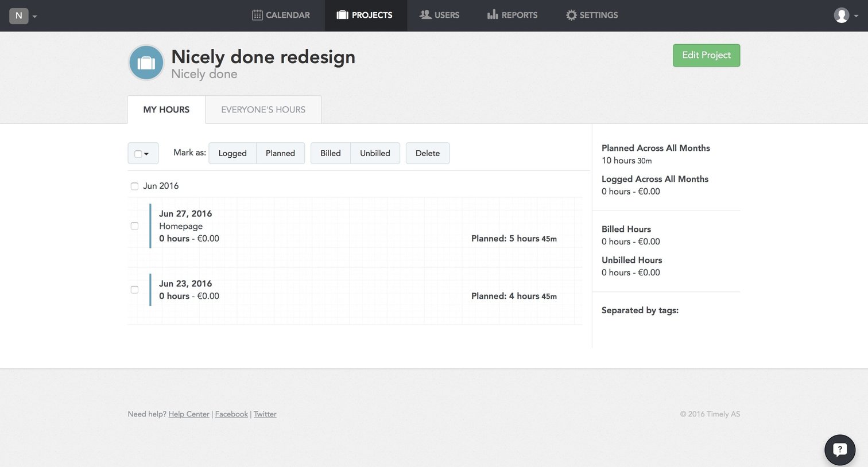Mark selected hours as Planned
The width and height of the screenshot is (868, 467).
pyautogui.click(x=280, y=153)
